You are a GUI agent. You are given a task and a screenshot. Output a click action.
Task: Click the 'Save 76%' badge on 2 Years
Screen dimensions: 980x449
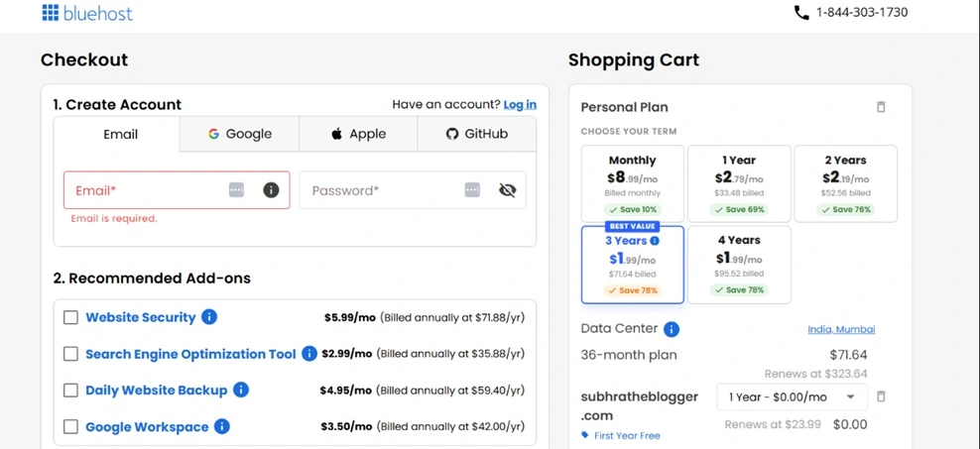(x=846, y=209)
